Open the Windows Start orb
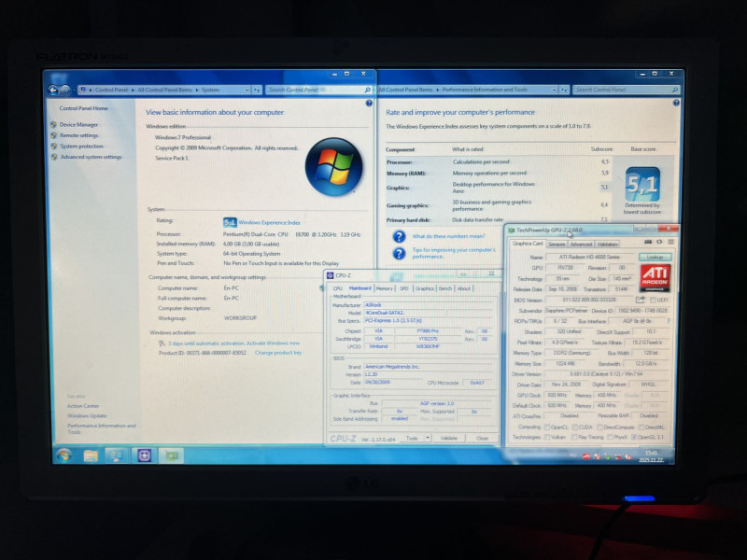The image size is (747, 560). pos(63,455)
